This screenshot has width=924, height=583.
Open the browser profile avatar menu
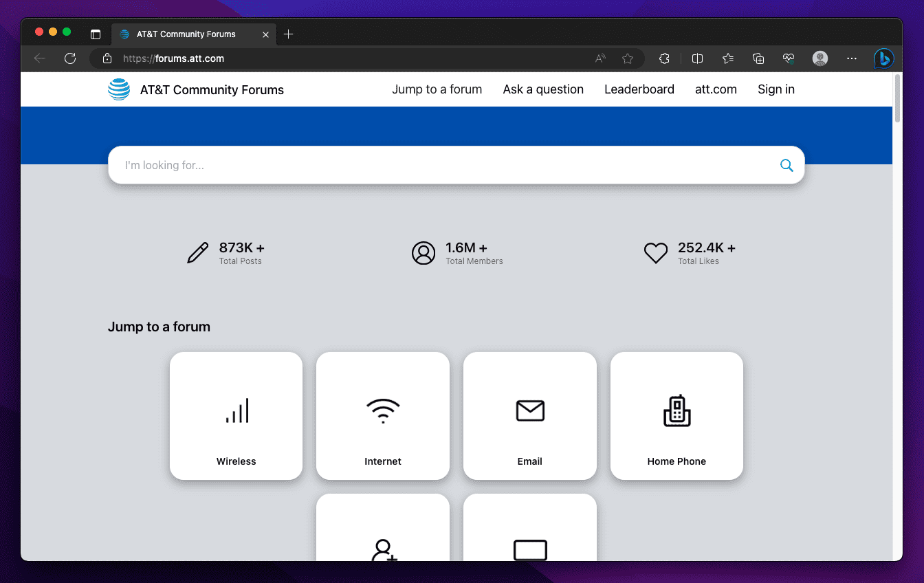[x=820, y=58]
